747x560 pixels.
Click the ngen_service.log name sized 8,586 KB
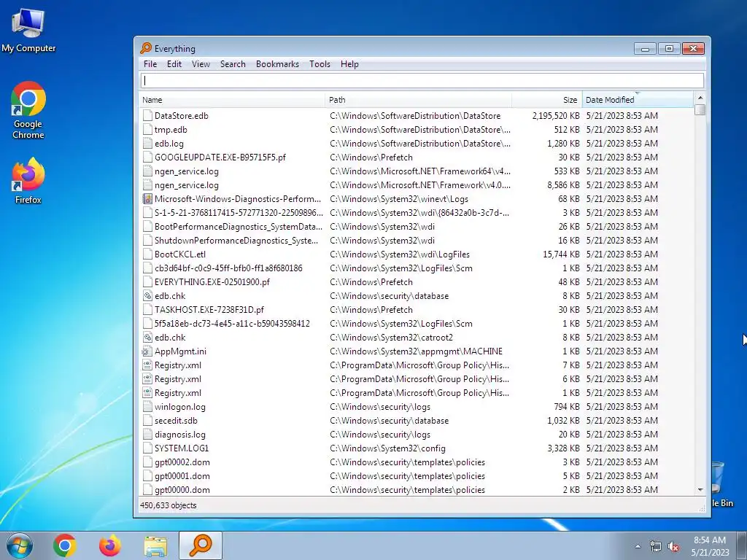(x=187, y=185)
